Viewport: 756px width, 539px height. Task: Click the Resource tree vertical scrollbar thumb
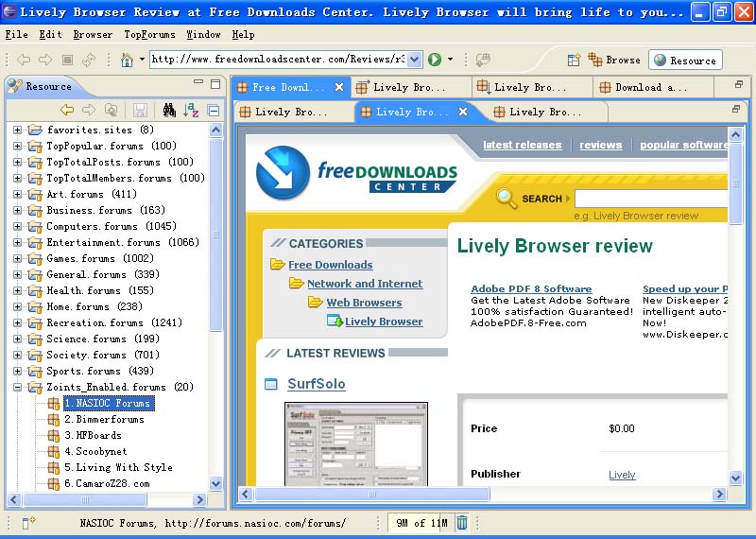pos(215,235)
